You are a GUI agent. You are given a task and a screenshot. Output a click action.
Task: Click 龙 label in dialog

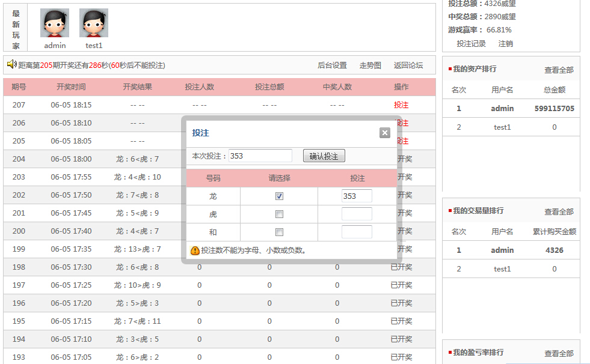click(213, 196)
